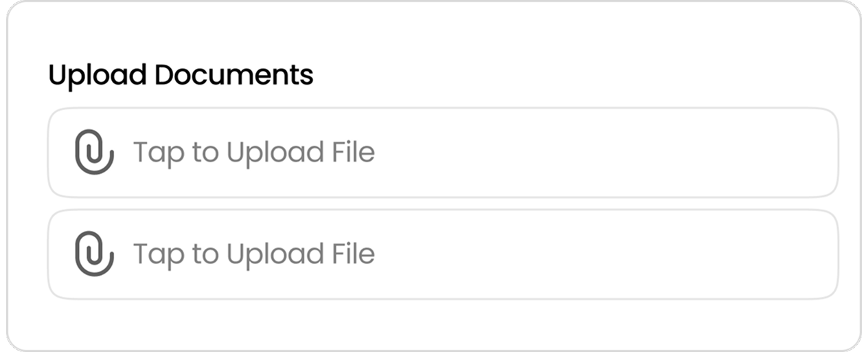Select the second Tap to Upload File field

tap(443, 254)
